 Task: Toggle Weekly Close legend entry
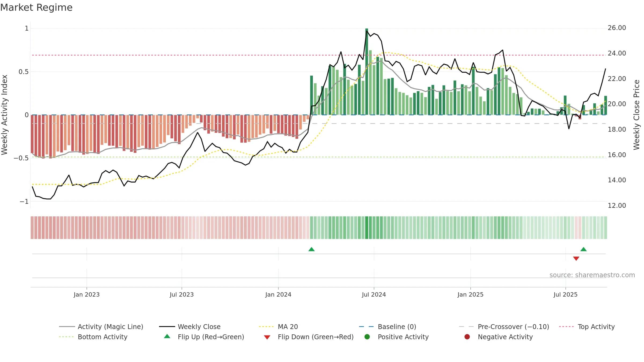coord(190,327)
